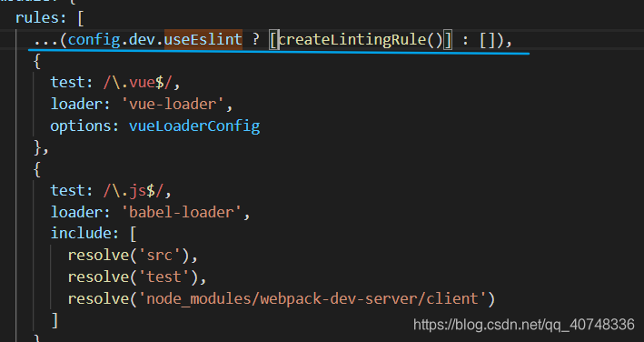Screen dimensions: 644x342
Task: Click 'dev' in config.dev.useEslint
Action: pyautogui.click(x=142, y=40)
